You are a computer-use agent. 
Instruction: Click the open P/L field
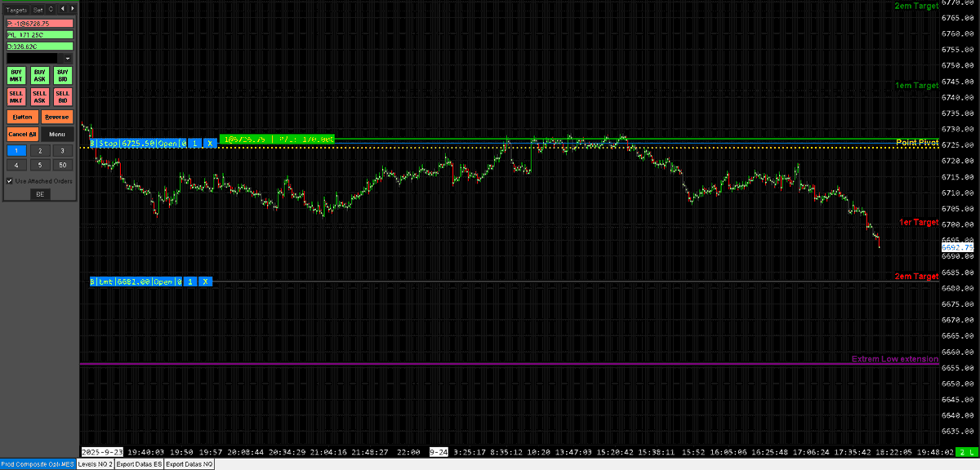[x=39, y=35]
